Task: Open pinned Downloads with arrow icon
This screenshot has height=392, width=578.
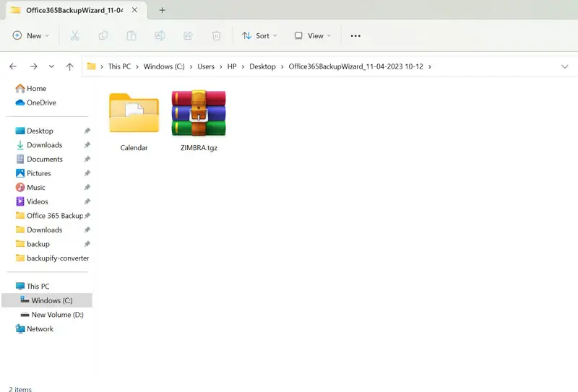Action: tap(39, 145)
